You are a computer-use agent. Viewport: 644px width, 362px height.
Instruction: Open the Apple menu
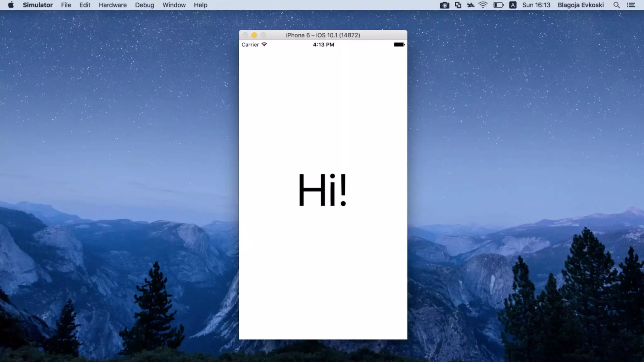(11, 5)
